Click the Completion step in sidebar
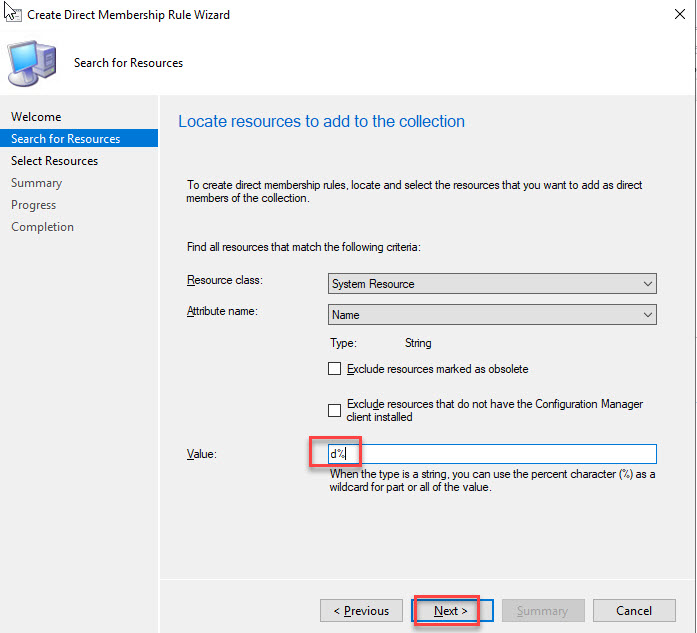697x633 pixels. pyautogui.click(x=43, y=227)
